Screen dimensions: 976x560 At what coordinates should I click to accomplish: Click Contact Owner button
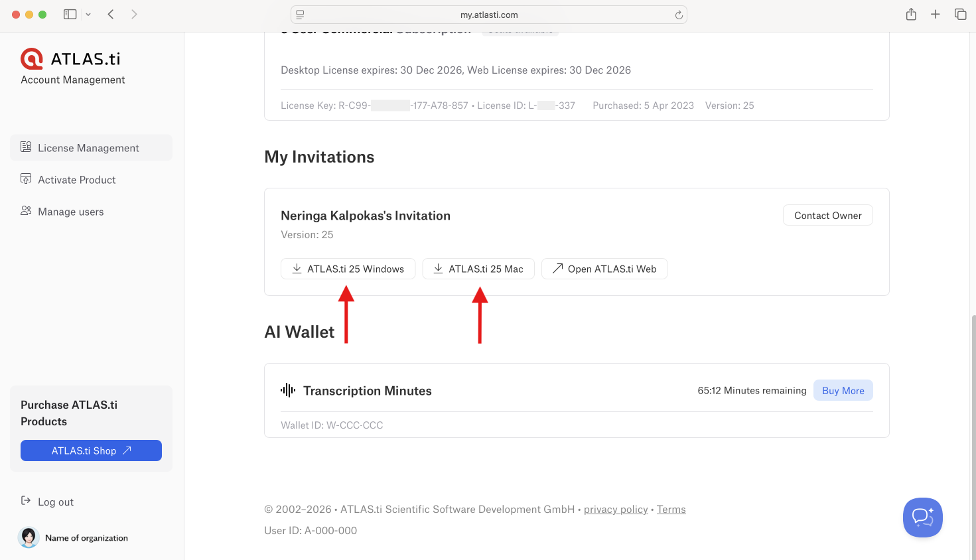[828, 215]
